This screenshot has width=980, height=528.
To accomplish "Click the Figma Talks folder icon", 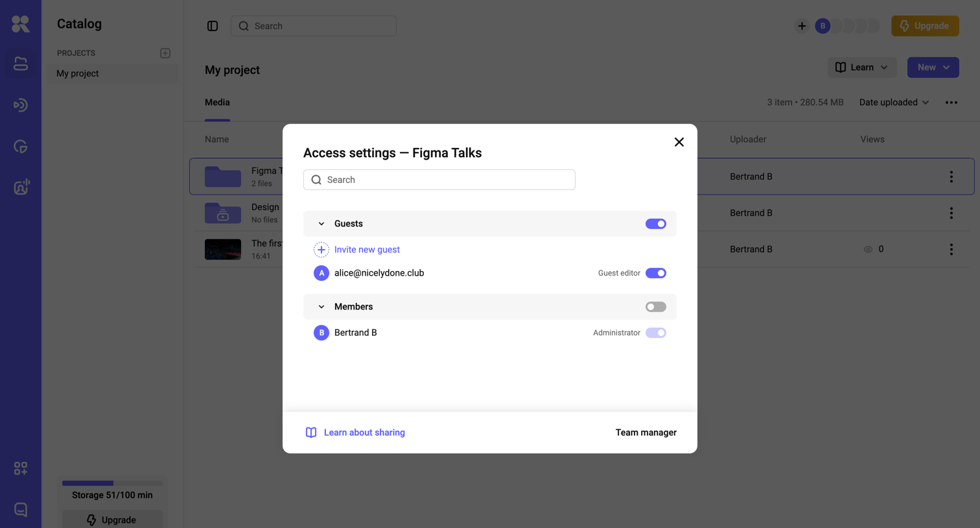I will (x=223, y=176).
